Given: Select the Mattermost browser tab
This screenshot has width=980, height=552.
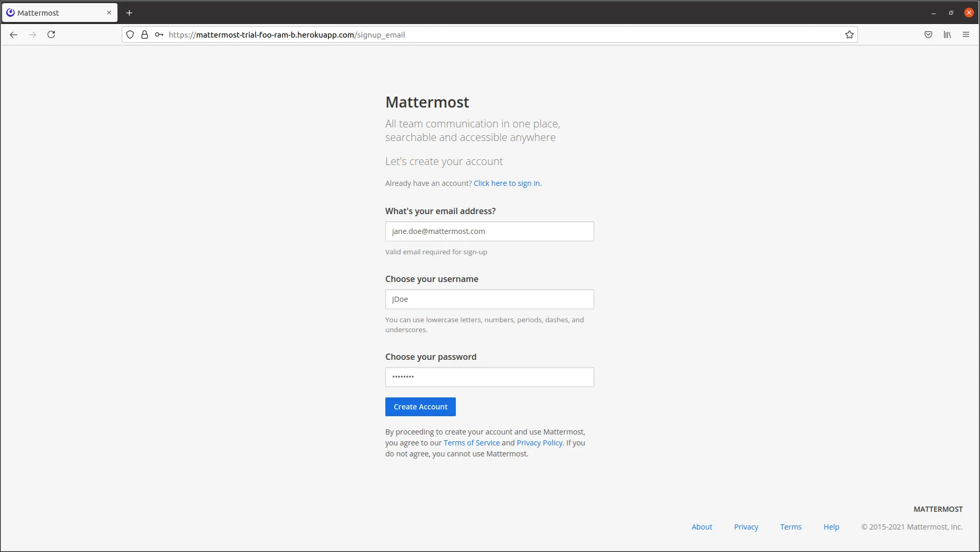Looking at the screenshot, I should click(60, 13).
